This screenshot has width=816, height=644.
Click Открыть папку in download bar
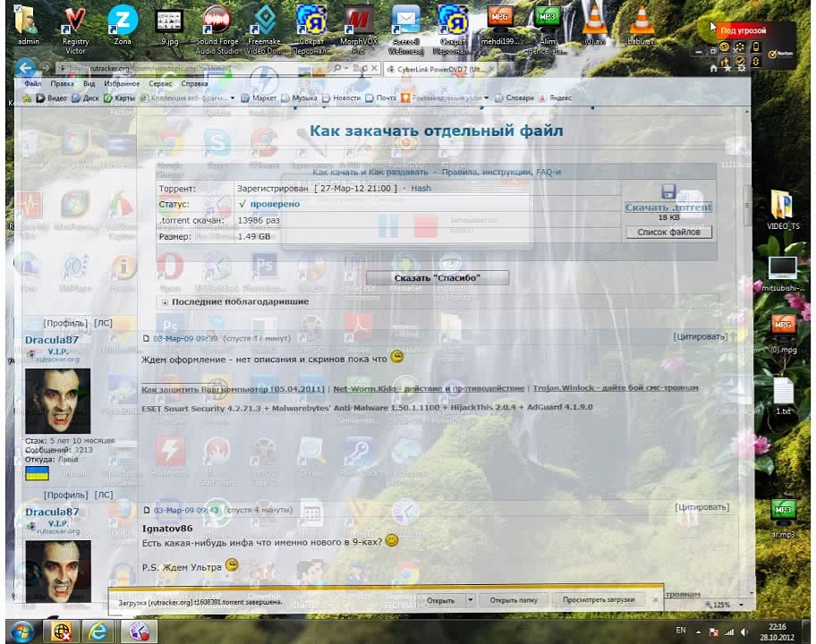pyautogui.click(x=513, y=600)
